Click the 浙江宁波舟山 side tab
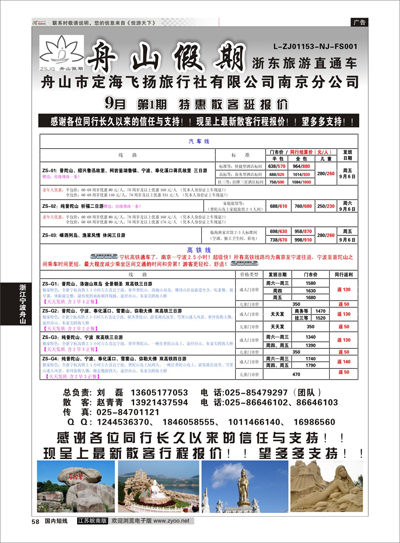 point(16,304)
